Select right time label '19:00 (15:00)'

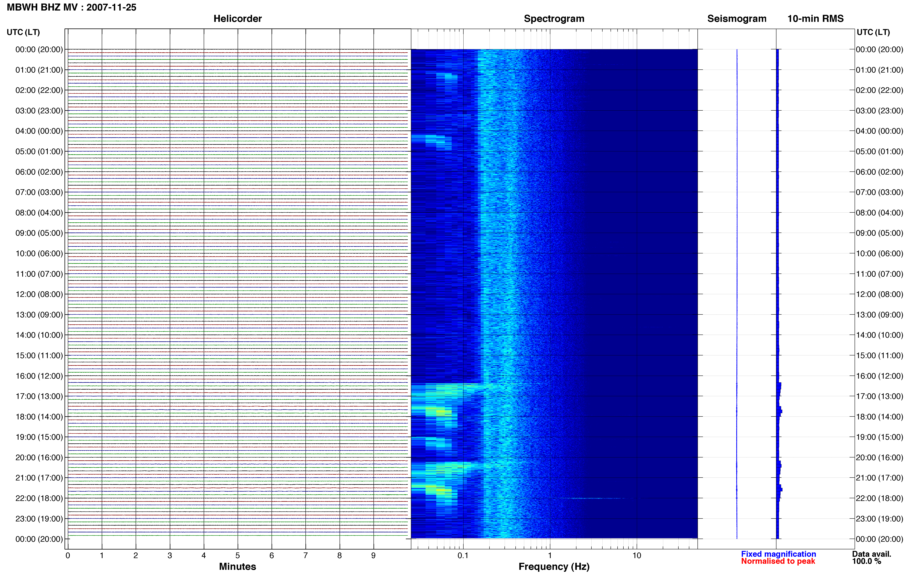click(879, 437)
